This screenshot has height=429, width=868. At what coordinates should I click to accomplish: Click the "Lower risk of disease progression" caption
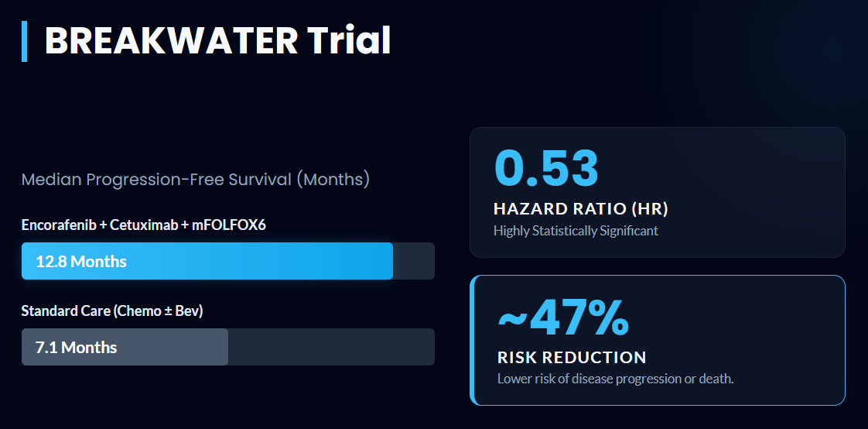tap(615, 379)
